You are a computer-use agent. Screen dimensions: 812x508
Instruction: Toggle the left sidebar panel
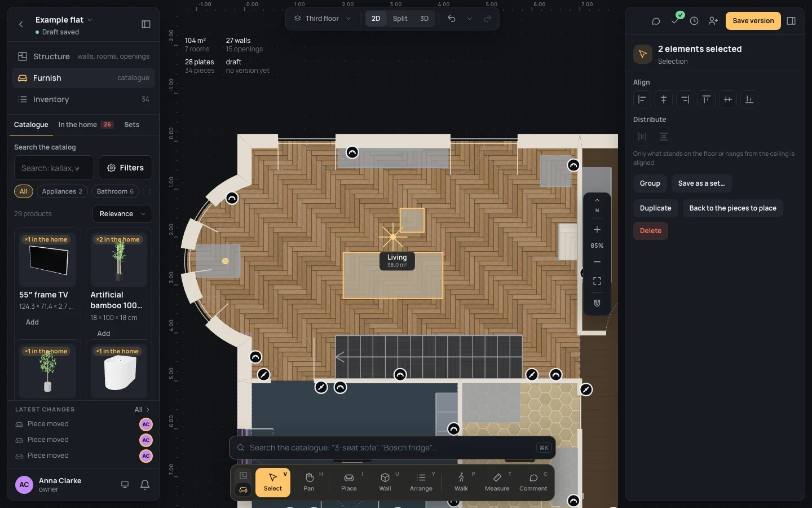146,24
